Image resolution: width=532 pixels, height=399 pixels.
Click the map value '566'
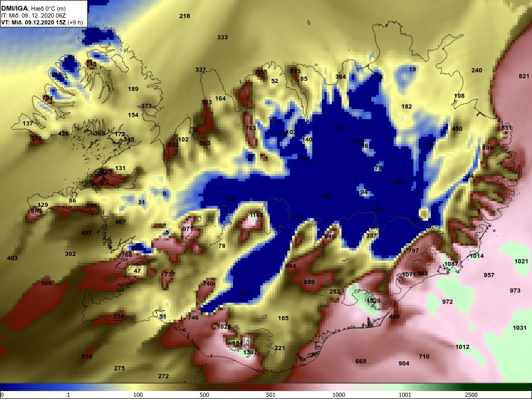click(46, 283)
